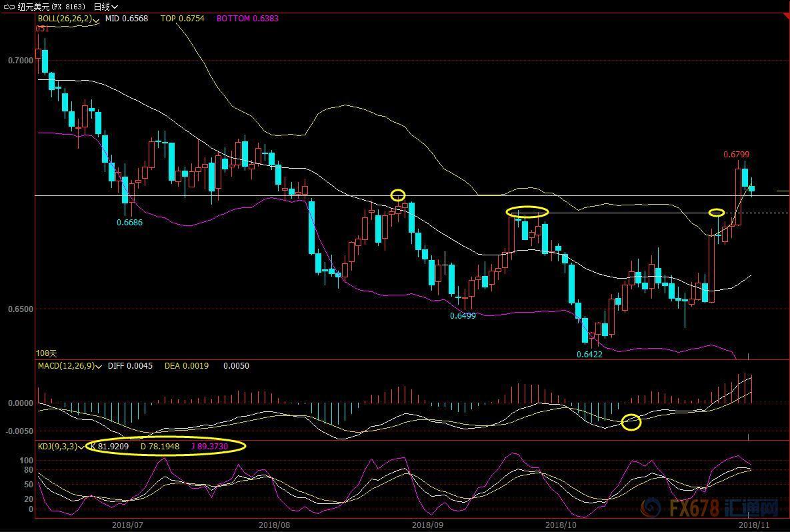The width and height of the screenshot is (790, 532).
Task: Click the DEA 0.0019 MACD value
Action: pos(187,366)
